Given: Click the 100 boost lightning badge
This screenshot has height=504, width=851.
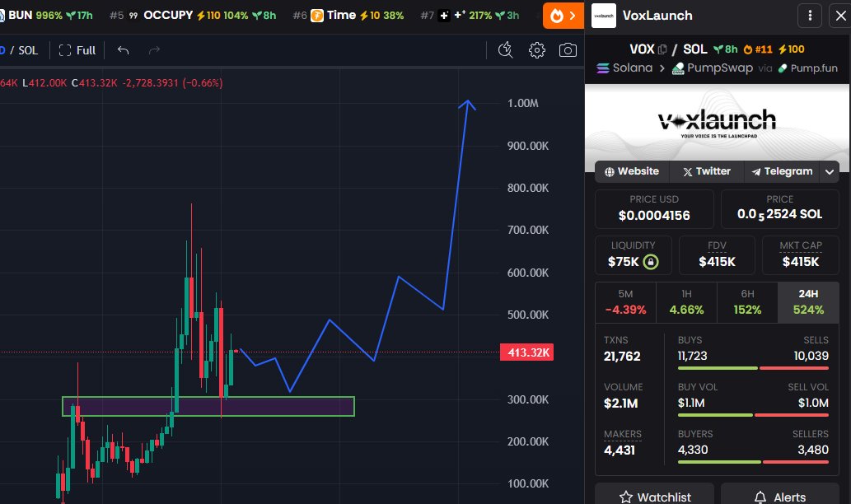Looking at the screenshot, I should (x=792, y=49).
